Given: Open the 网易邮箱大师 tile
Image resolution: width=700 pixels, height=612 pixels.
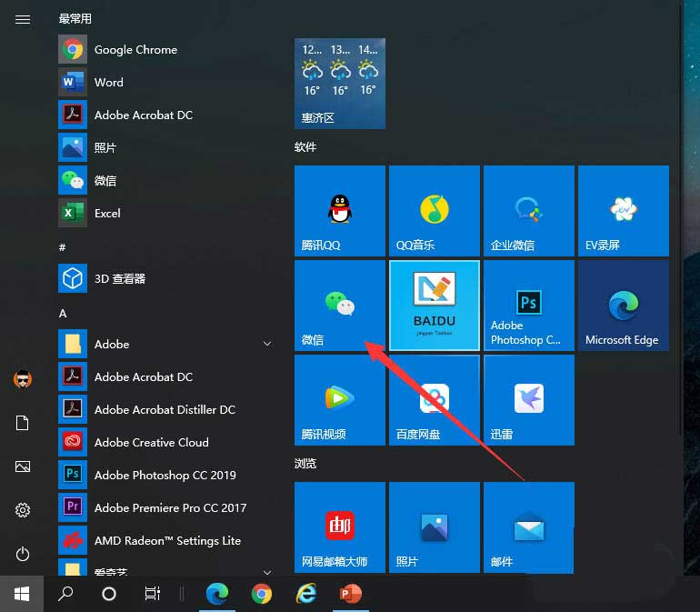Looking at the screenshot, I should coord(339,527).
